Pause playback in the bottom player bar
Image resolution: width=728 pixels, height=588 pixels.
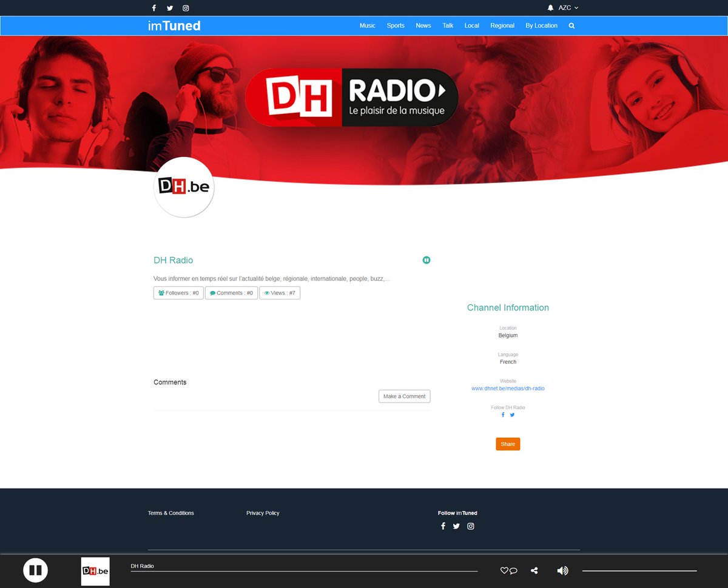[x=35, y=570]
